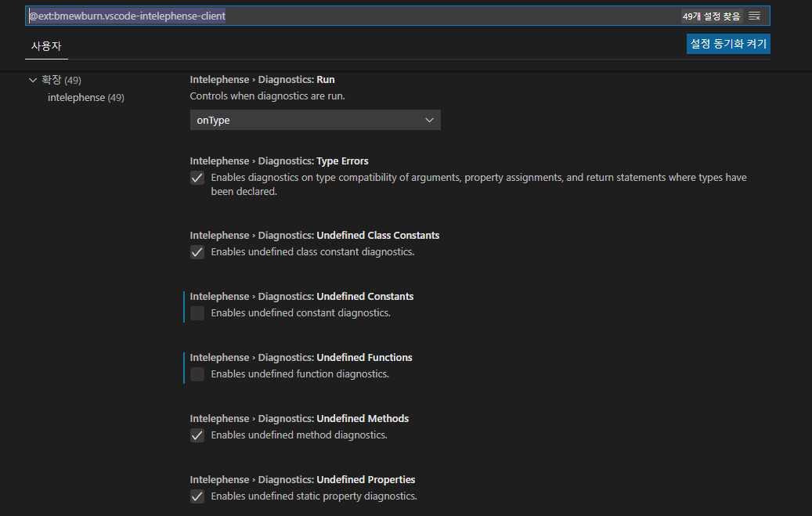Click 'Controls when diagnostics are run.' description
The image size is (812, 516).
(267, 96)
